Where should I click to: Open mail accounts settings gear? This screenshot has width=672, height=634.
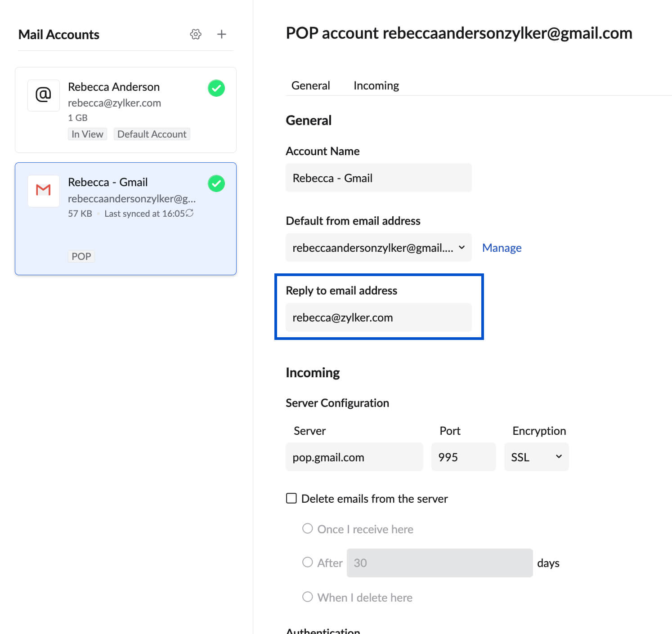(x=196, y=34)
